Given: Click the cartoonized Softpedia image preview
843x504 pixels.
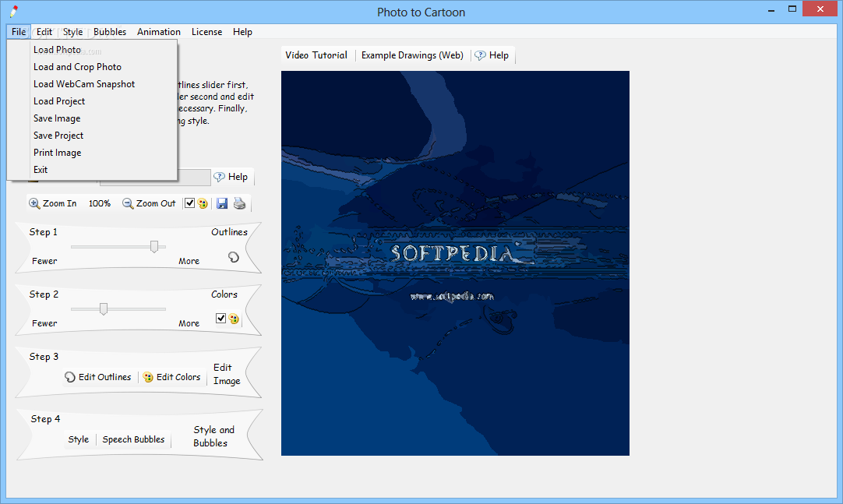Looking at the screenshot, I should pos(455,263).
